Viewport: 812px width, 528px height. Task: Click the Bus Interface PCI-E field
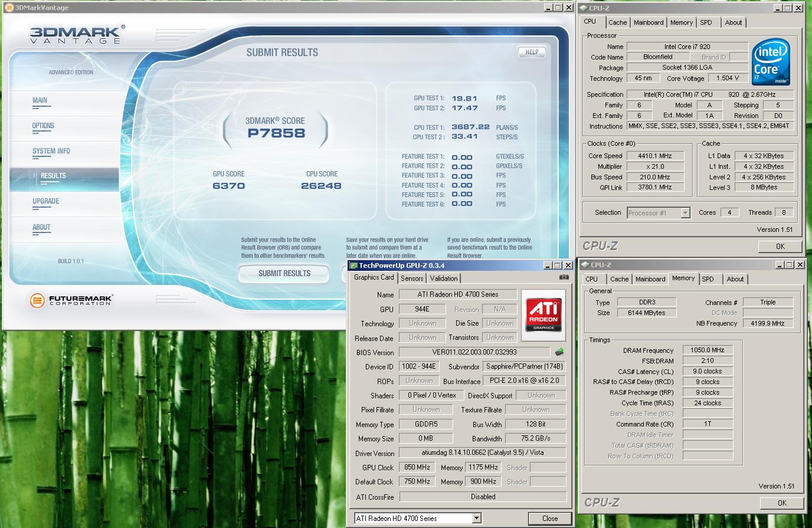point(524,381)
